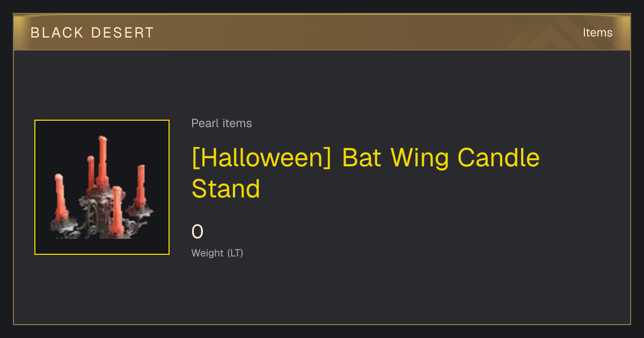
Task: Click the word Candle in item title
Action: [499, 158]
